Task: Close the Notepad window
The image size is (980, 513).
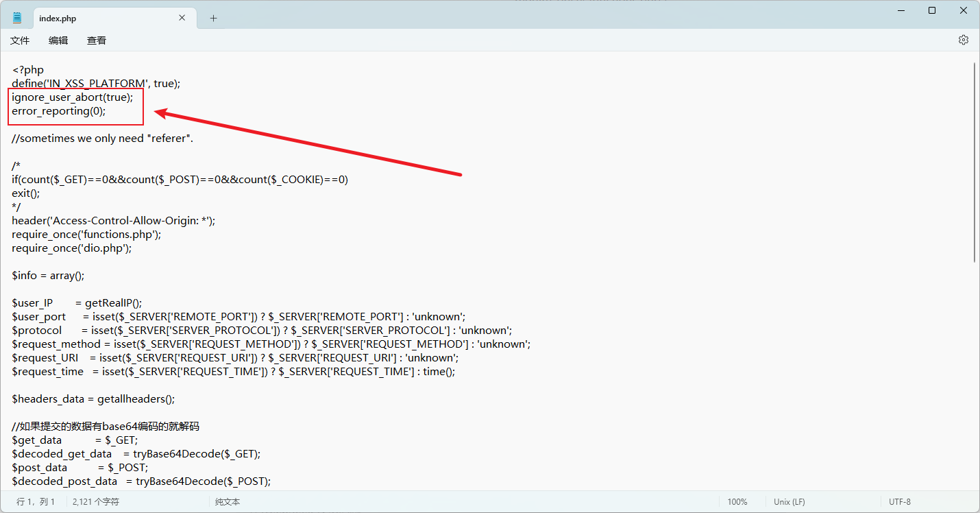Action: 964,10
